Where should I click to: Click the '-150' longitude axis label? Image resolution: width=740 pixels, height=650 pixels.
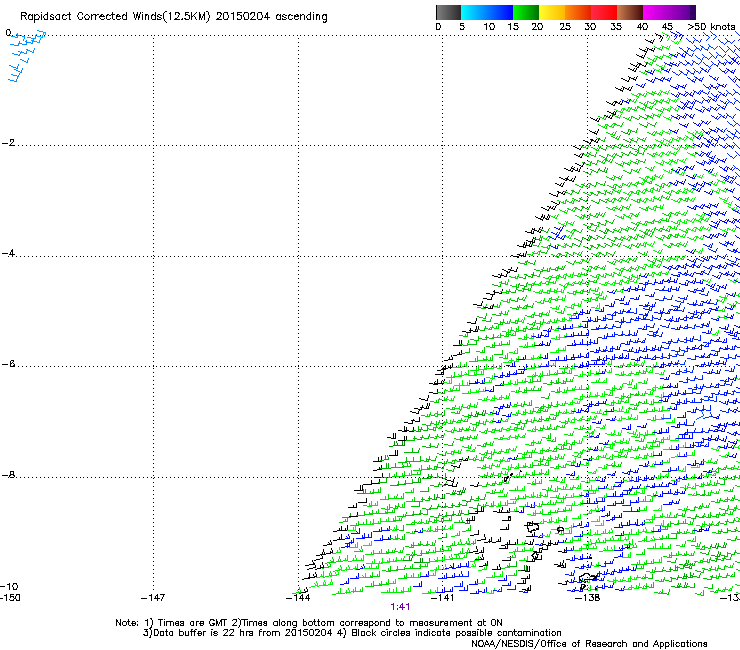pos(10,598)
